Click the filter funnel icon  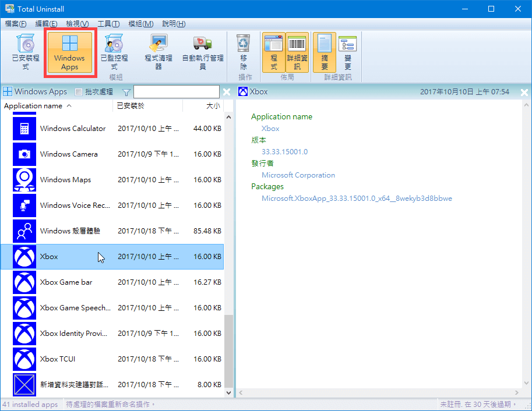126,92
